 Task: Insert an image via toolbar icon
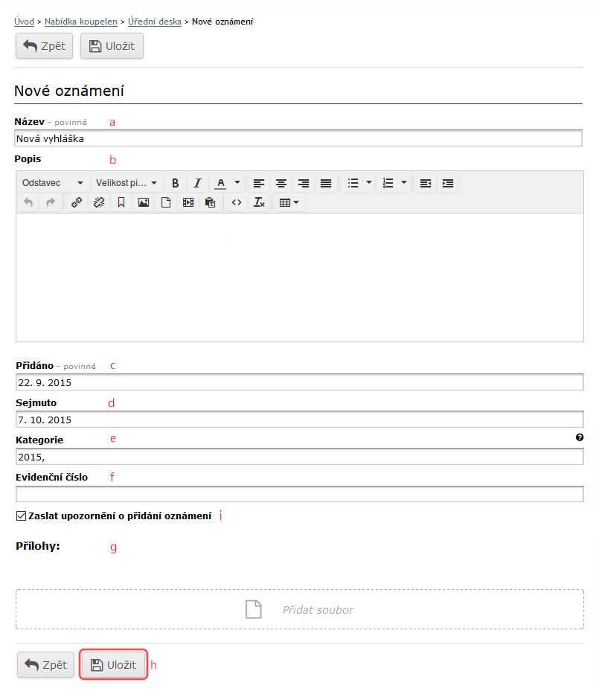144,202
